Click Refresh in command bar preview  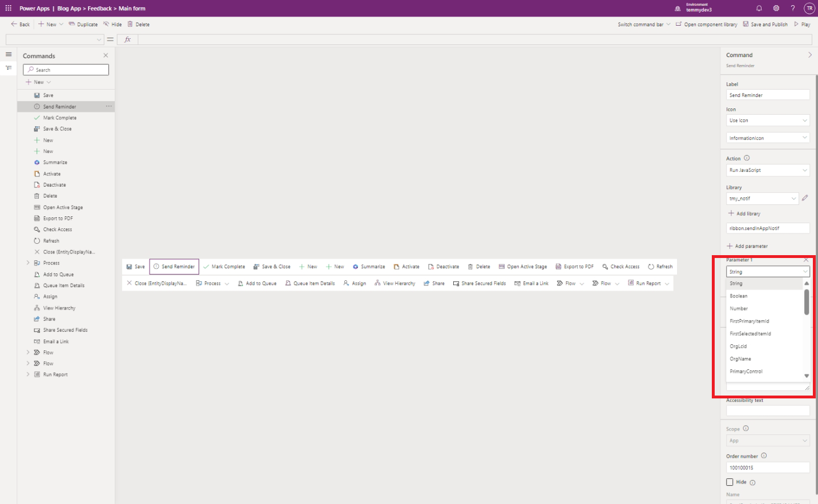[x=660, y=267]
